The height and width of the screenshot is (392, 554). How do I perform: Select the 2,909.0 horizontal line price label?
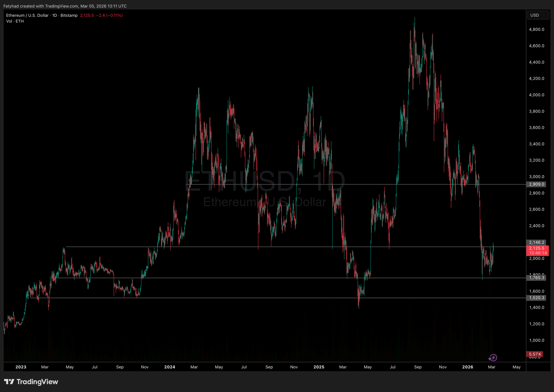[x=536, y=184]
